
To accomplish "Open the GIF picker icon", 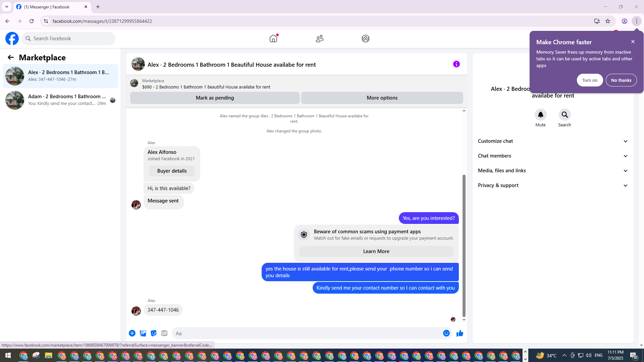I will [164, 333].
